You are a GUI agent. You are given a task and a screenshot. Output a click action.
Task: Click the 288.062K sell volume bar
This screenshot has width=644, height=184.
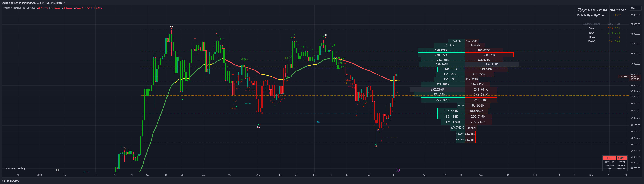(x=484, y=50)
